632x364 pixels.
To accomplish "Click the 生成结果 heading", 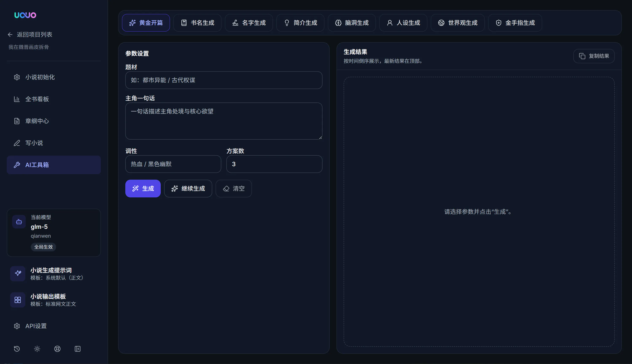I will (355, 52).
